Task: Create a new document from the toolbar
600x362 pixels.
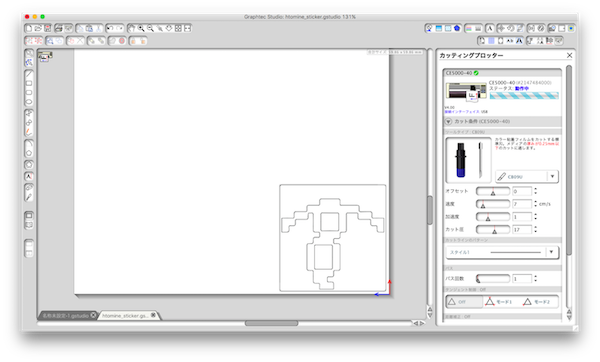Action: [x=28, y=28]
